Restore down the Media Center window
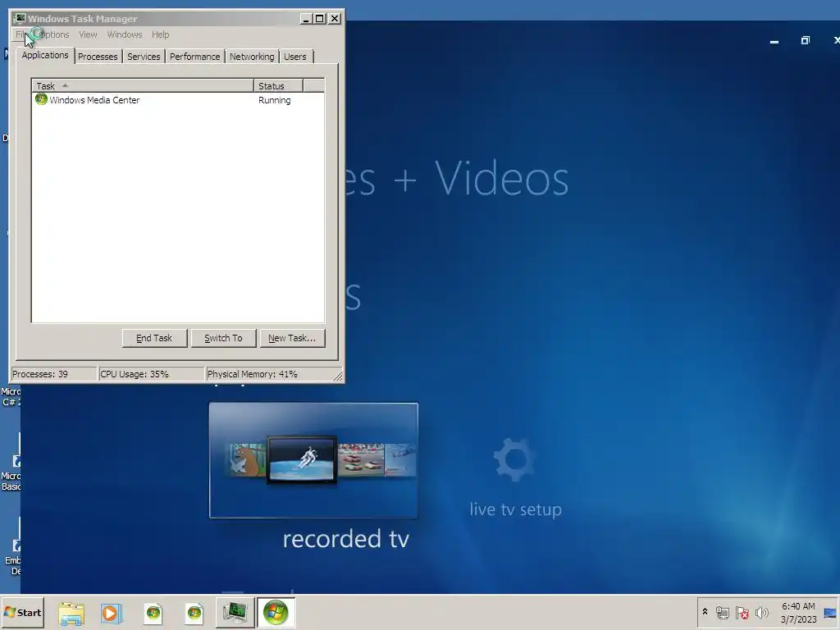The width and height of the screenshot is (840, 630). 806,41
